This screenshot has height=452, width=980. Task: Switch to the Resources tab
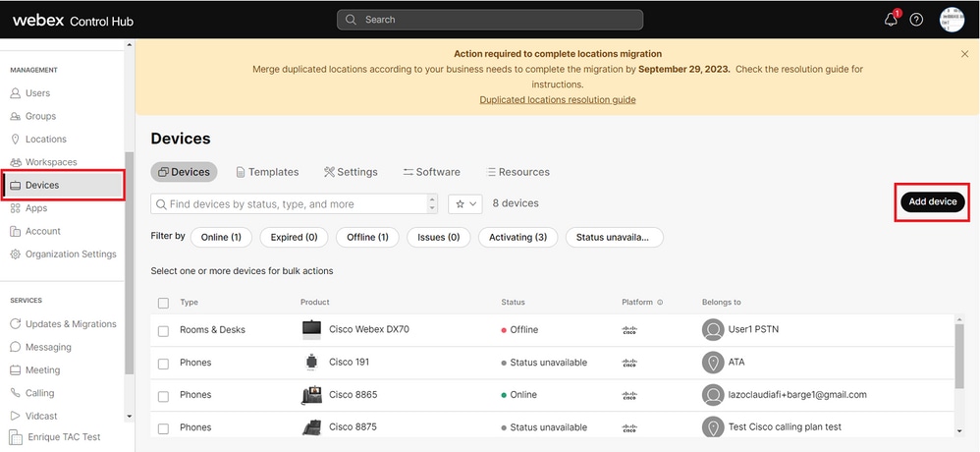click(518, 172)
